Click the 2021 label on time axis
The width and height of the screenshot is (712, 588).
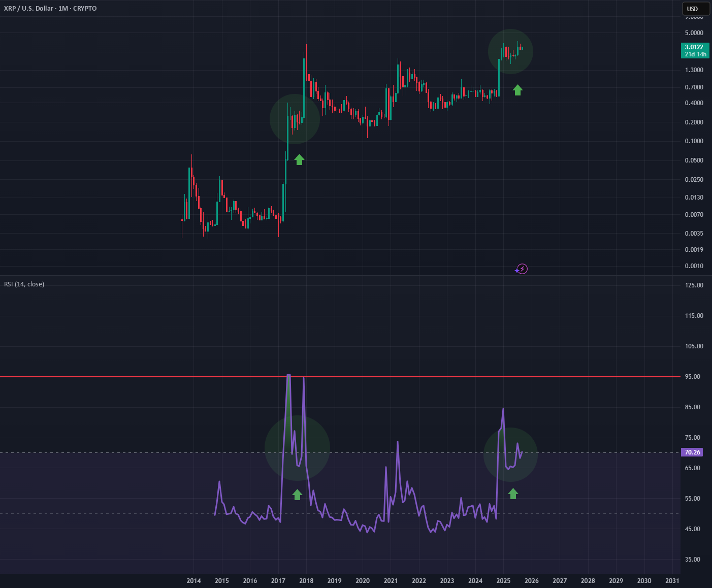[x=391, y=581]
